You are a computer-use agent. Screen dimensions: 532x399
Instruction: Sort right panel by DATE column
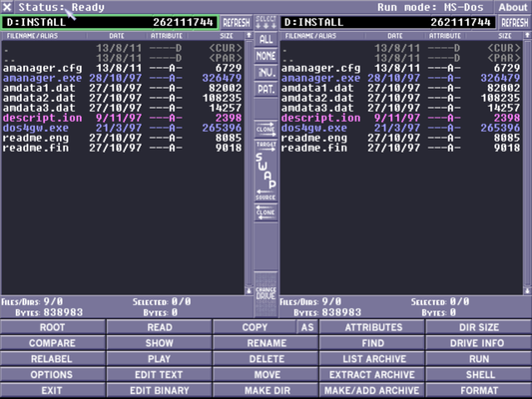(395, 36)
